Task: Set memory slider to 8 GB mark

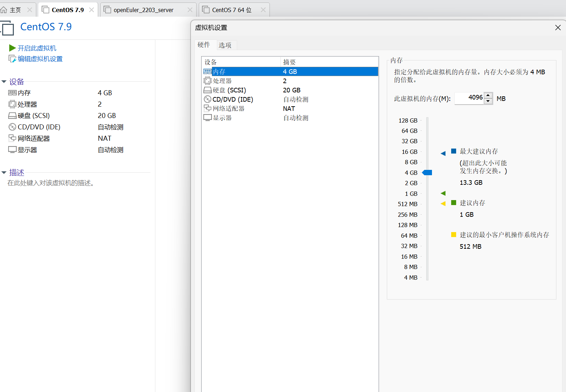Action: pos(427,162)
